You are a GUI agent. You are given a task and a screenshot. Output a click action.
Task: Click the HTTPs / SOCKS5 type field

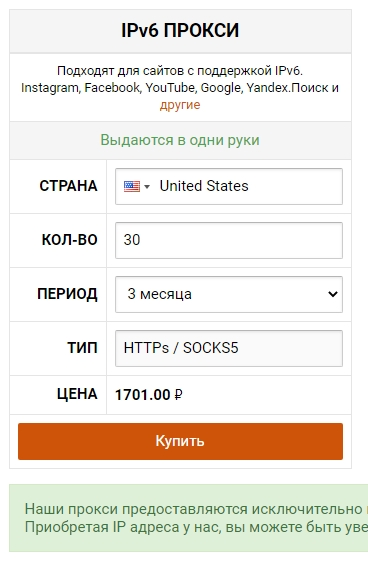point(229,348)
